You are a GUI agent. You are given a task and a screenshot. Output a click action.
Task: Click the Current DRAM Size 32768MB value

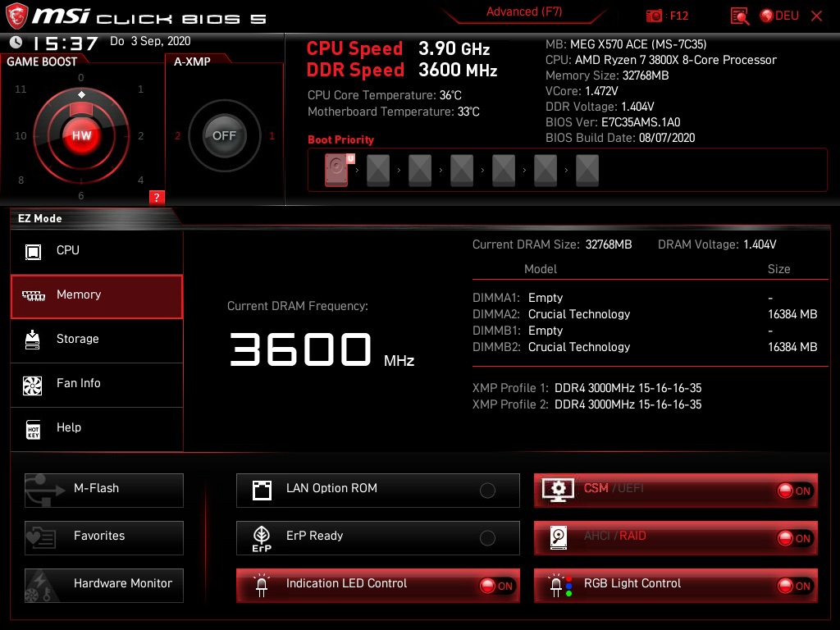[609, 244]
